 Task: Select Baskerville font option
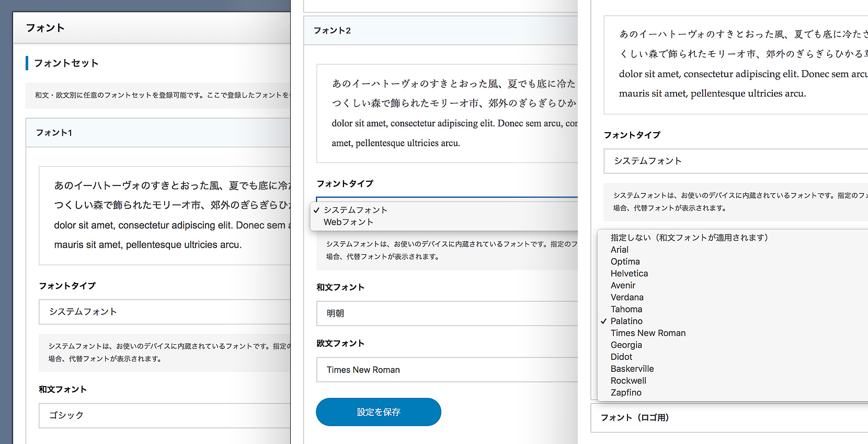coord(632,369)
